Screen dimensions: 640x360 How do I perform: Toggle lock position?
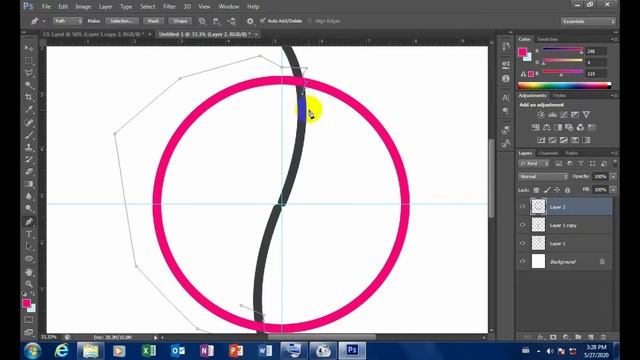(x=557, y=190)
